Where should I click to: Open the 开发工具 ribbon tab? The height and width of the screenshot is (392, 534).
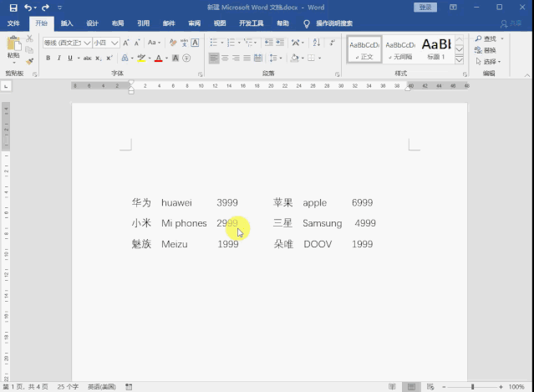(x=252, y=23)
